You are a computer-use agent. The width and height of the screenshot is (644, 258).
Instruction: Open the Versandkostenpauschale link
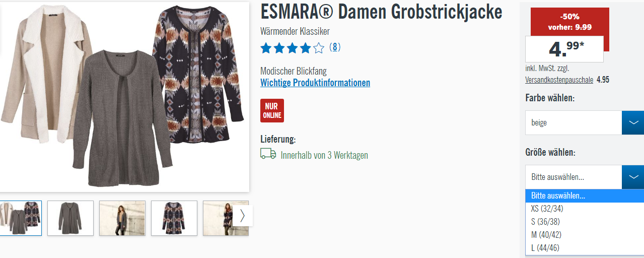[x=559, y=80]
